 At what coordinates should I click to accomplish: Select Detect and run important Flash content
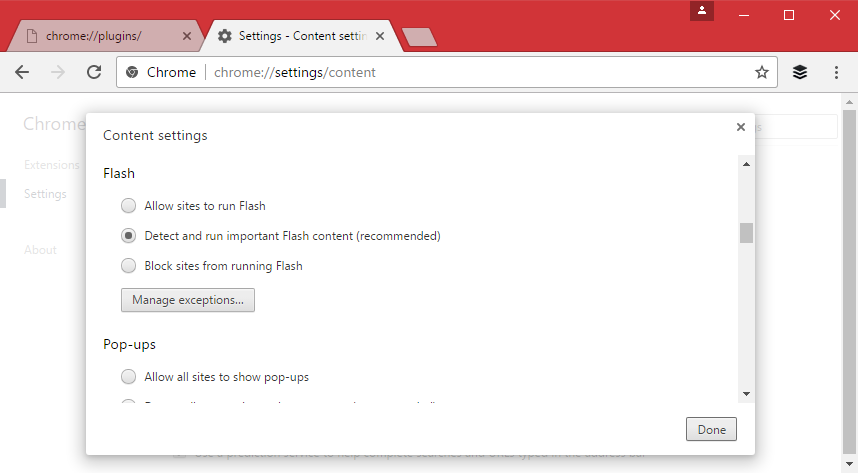[129, 236]
